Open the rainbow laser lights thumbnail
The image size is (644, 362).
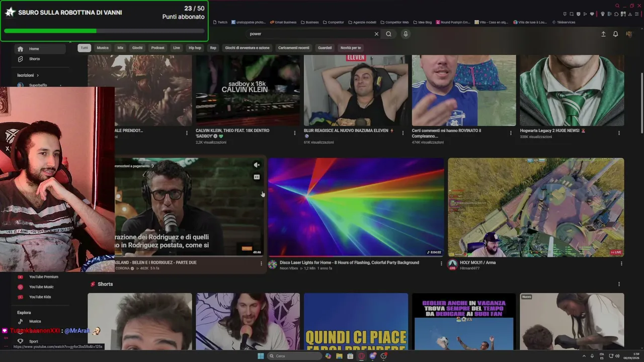tap(356, 207)
